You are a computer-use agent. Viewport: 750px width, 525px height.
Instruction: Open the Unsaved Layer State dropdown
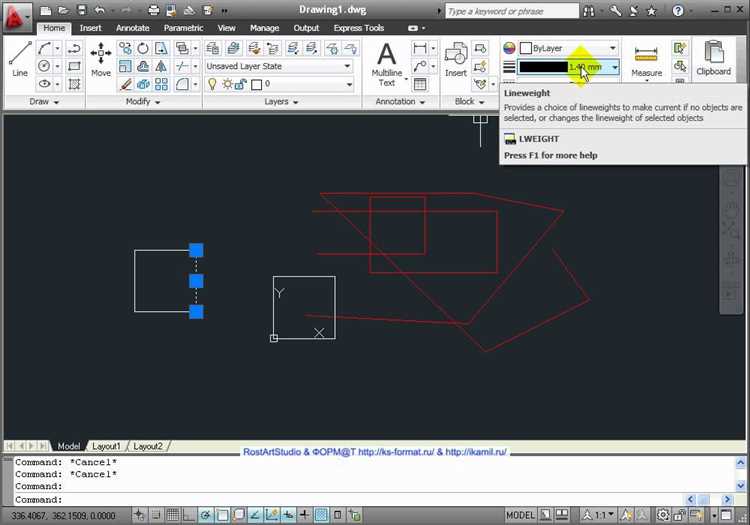coord(279,66)
